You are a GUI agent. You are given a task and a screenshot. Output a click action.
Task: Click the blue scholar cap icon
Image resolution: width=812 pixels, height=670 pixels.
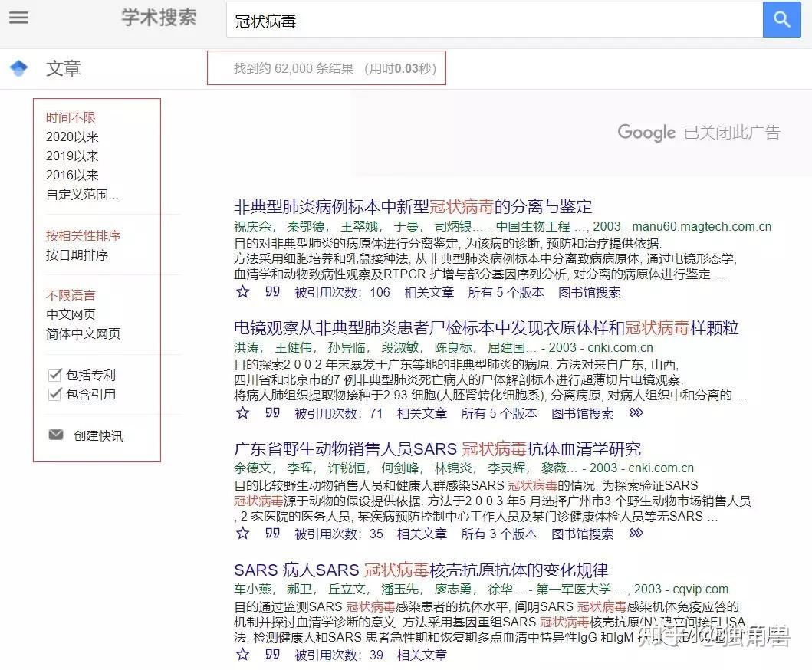pos(18,67)
